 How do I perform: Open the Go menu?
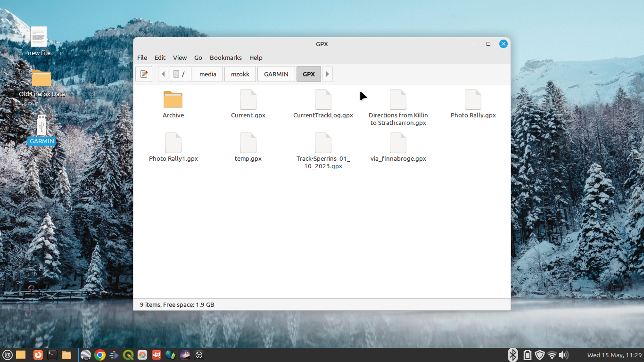(x=198, y=58)
